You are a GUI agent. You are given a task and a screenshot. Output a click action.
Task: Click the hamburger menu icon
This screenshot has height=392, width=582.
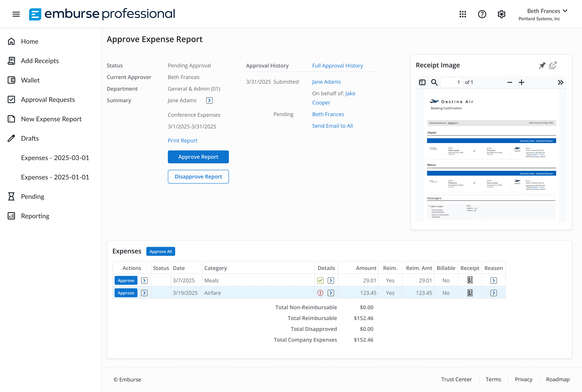coord(16,14)
